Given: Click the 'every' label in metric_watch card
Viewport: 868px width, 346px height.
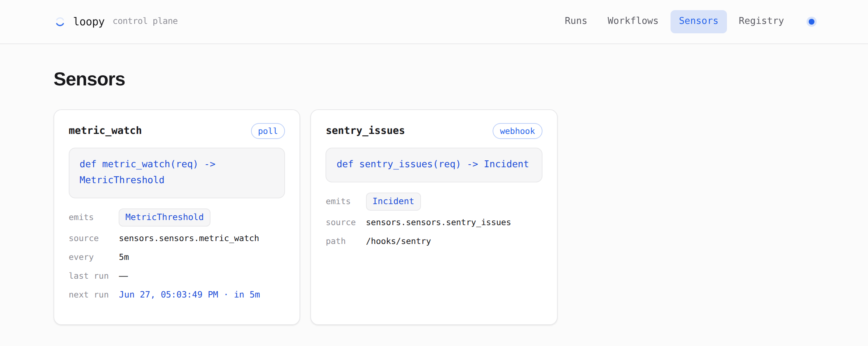Looking at the screenshot, I should (81, 257).
